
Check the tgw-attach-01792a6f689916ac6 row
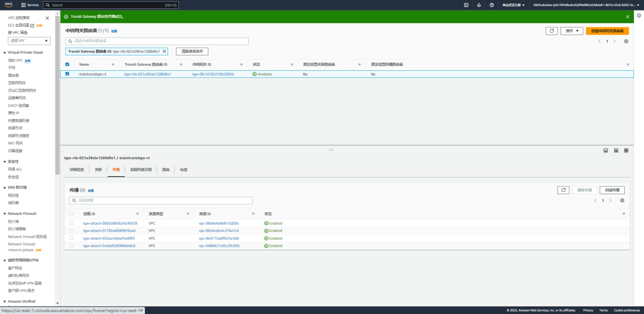72,231
